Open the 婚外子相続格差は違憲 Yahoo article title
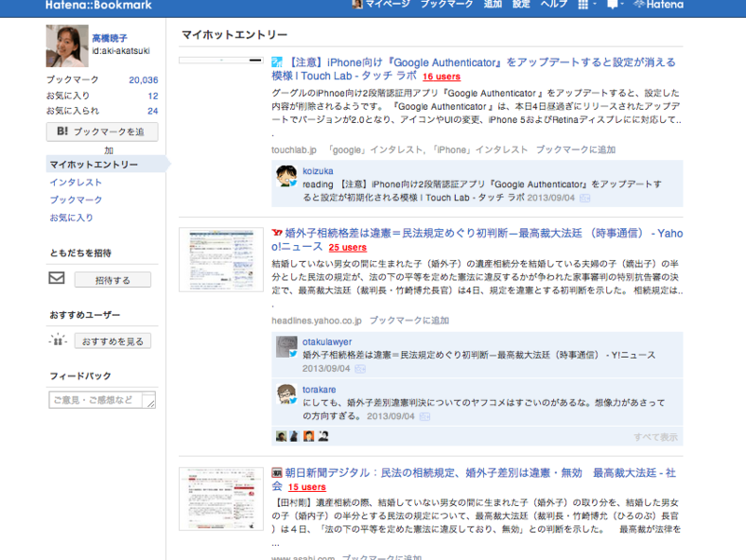 click(477, 239)
